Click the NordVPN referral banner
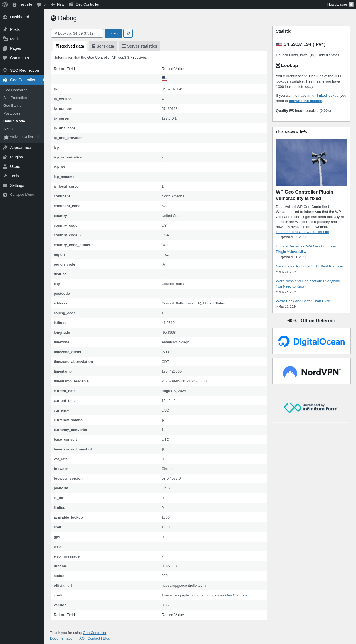Image resolution: width=356 pixels, height=644 pixels. click(x=311, y=371)
